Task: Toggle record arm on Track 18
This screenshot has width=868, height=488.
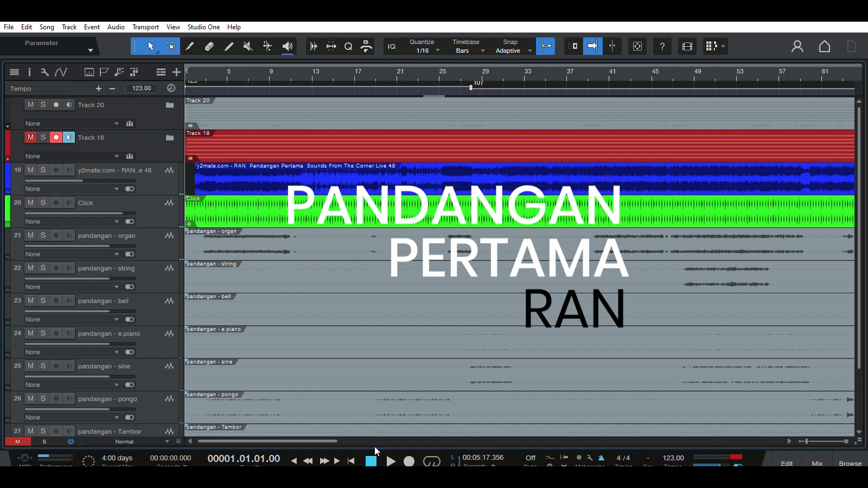Action: pyautogui.click(x=56, y=138)
